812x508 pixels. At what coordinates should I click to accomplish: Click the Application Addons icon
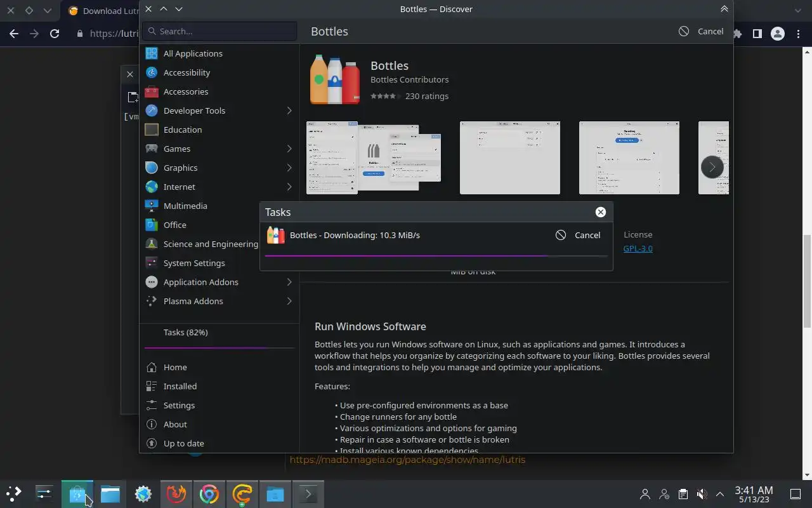[x=151, y=282]
